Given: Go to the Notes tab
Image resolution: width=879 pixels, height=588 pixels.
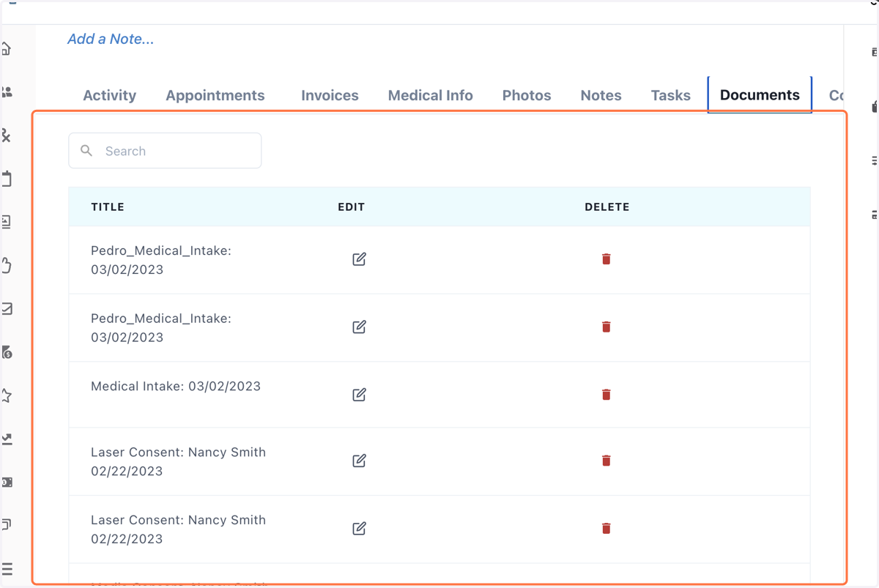Looking at the screenshot, I should [601, 95].
